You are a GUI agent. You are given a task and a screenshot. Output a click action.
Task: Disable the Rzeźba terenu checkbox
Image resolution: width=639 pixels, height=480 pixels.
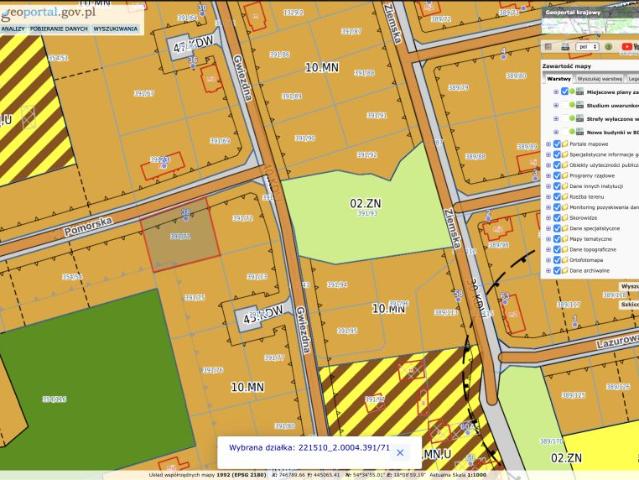coord(557,196)
